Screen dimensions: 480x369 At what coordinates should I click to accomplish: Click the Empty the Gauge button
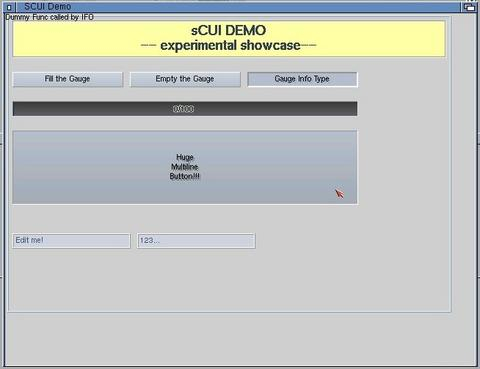pyautogui.click(x=185, y=79)
